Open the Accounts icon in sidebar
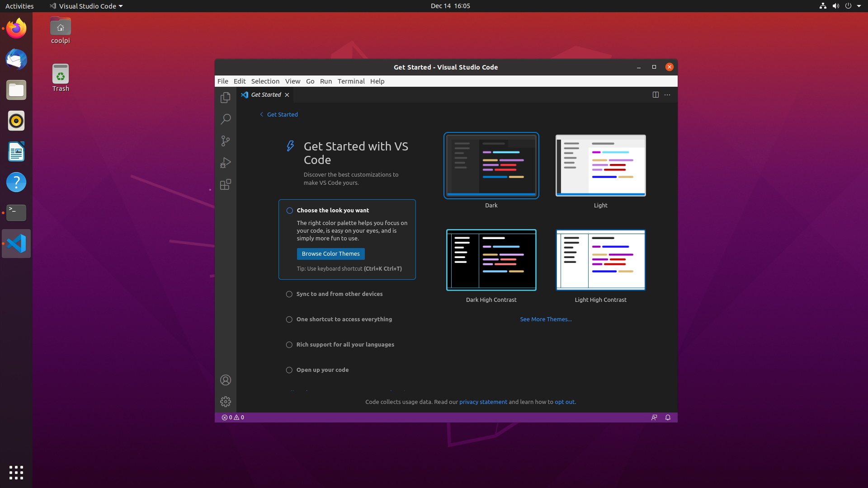 coord(225,380)
